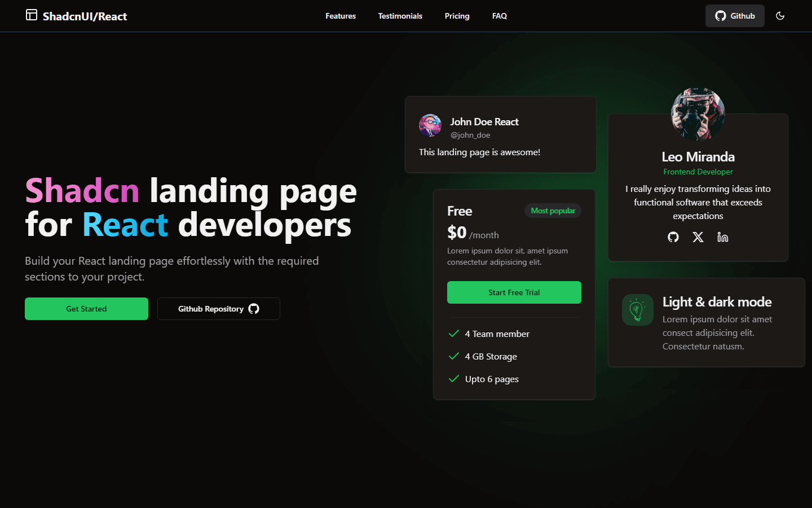Open Leo Miranda's GitHub icon
Screen dimensions: 812x508
673,237
